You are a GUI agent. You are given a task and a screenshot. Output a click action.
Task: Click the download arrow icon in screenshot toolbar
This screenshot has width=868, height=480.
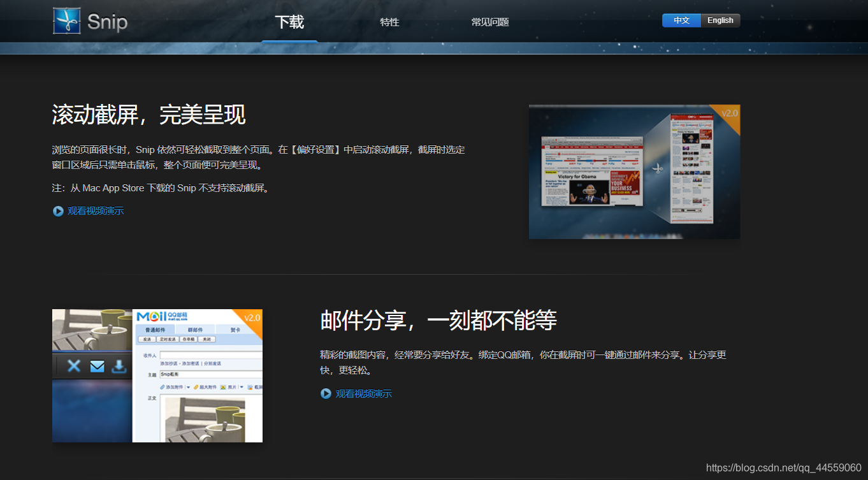point(119,366)
